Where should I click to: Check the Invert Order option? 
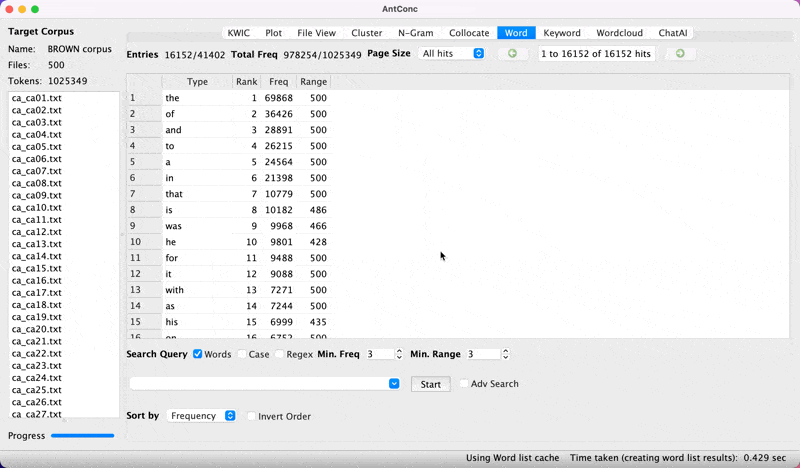[251, 416]
